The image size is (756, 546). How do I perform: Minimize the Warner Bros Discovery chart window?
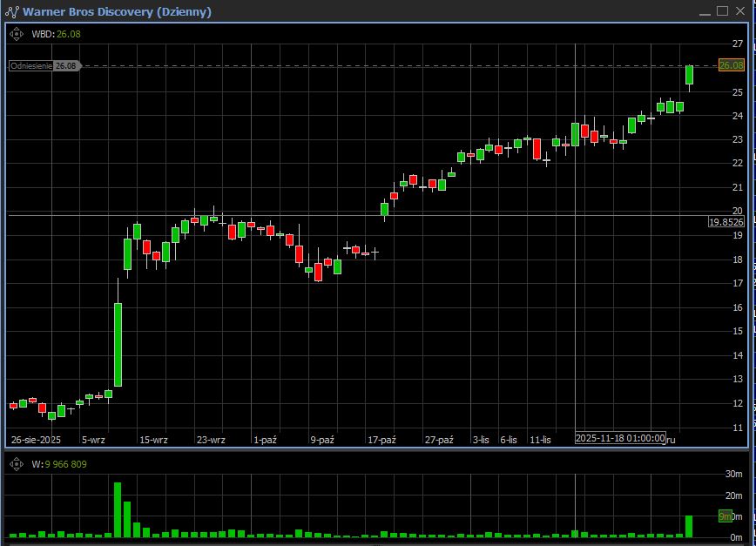[705, 10]
